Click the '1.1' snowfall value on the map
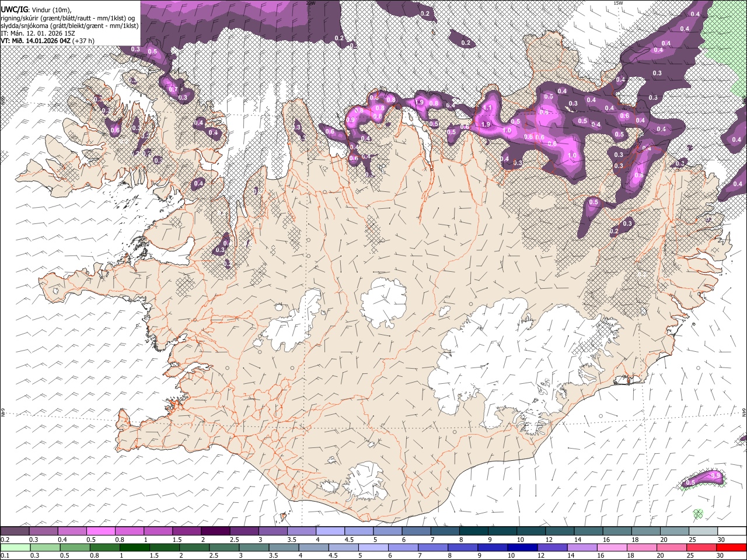This screenshot has height=560, width=747. pyautogui.click(x=488, y=108)
